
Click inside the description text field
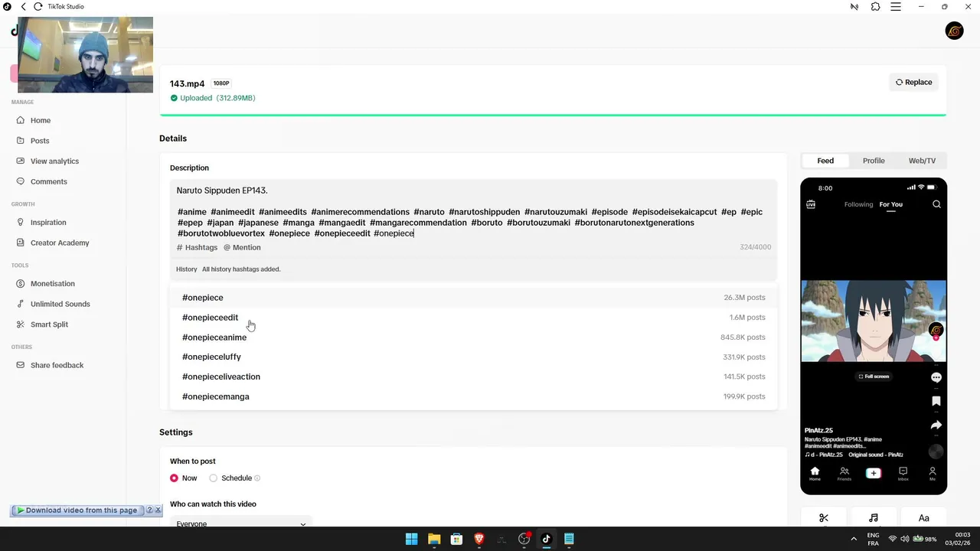tap(473, 212)
